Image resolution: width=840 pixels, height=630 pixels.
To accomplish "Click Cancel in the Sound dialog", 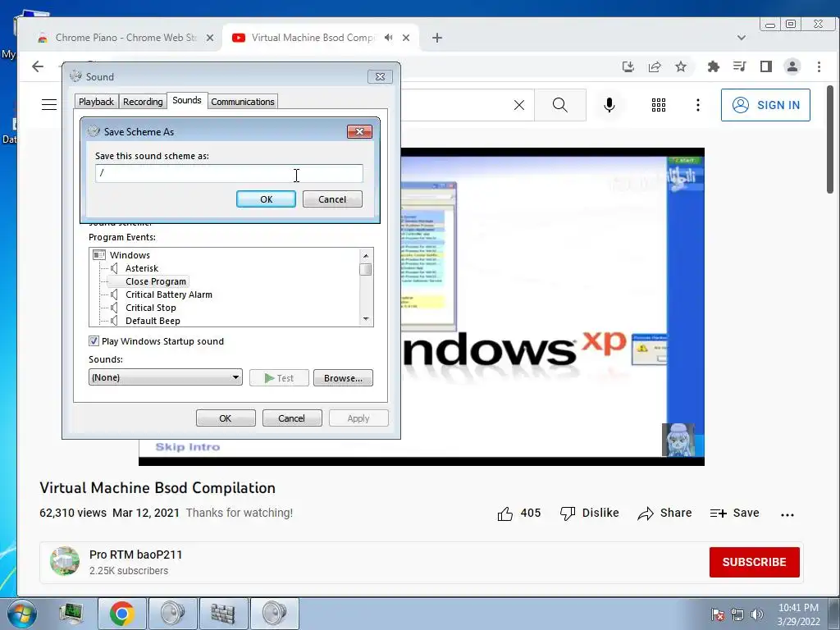I will click(x=292, y=418).
